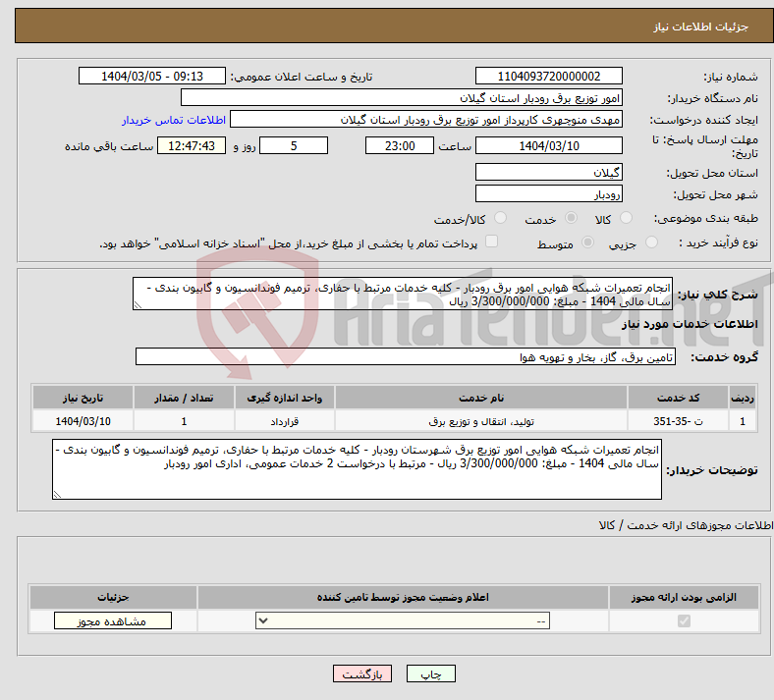Click the بازگشت back button
774x700 pixels.
[x=362, y=673]
